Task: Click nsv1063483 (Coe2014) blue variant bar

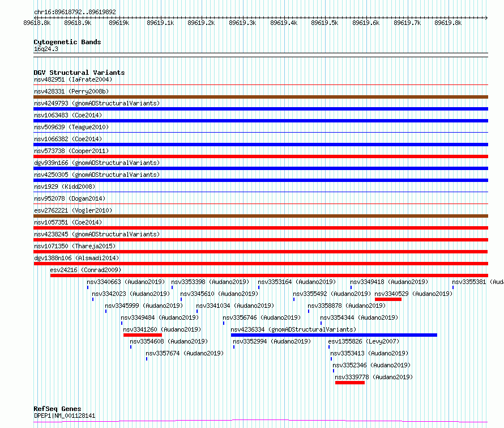Action: (260, 121)
